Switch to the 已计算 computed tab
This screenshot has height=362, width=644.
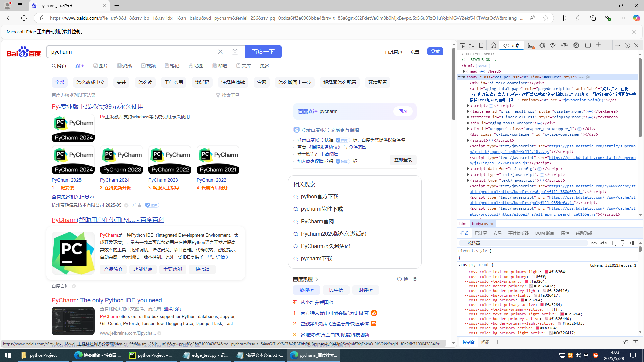pyautogui.click(x=481, y=233)
